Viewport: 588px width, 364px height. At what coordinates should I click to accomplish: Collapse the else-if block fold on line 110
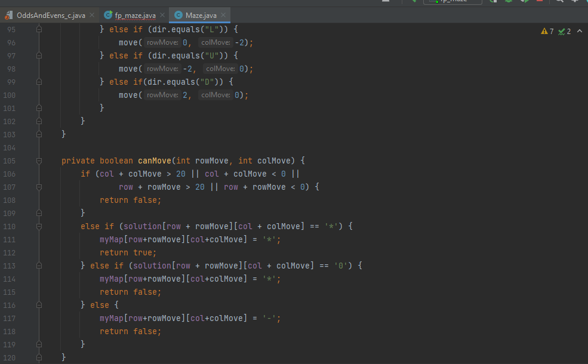click(x=39, y=226)
